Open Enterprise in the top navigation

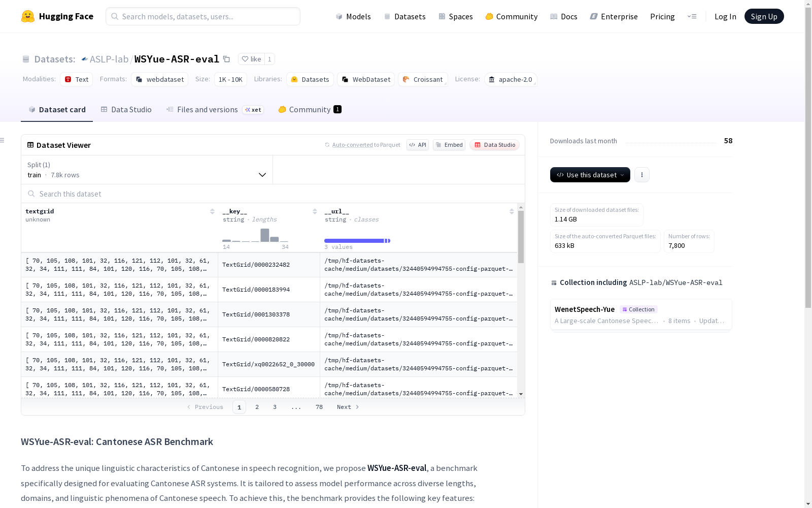pyautogui.click(x=614, y=16)
